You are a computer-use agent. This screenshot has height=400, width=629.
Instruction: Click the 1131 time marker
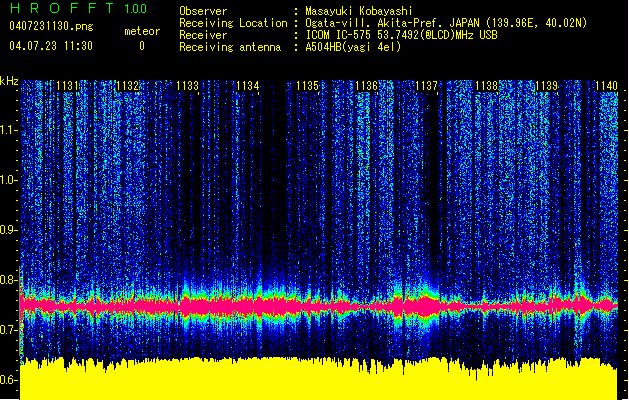pyautogui.click(x=67, y=86)
